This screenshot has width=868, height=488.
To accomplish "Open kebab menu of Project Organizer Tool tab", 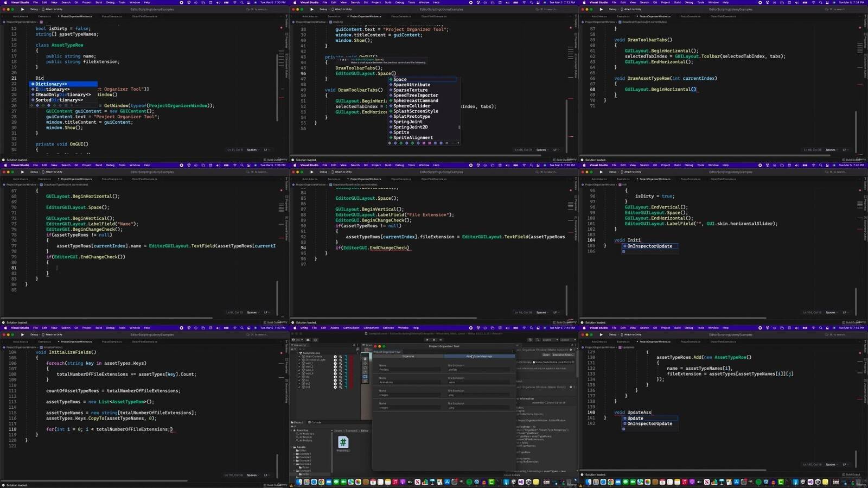I will (x=513, y=352).
